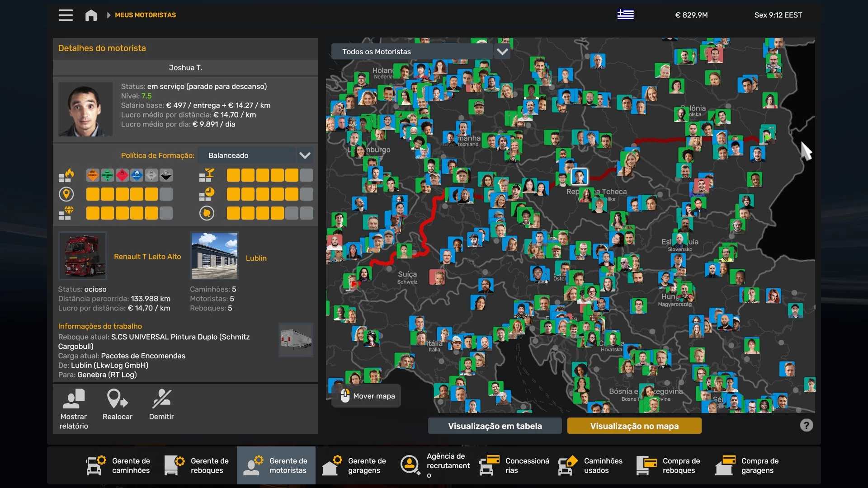
Task: Click the Joshua T. driver portrait
Action: tap(85, 109)
